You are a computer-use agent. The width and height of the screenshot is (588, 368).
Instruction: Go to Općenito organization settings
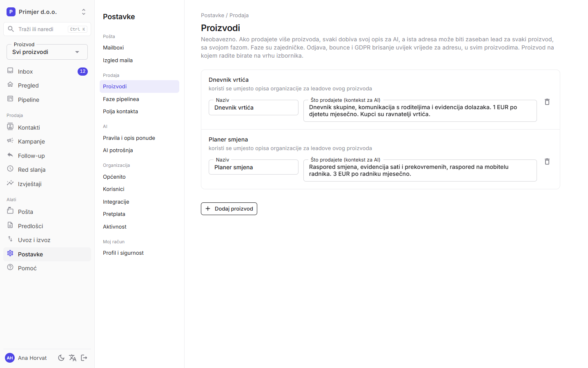(x=139, y=177)
